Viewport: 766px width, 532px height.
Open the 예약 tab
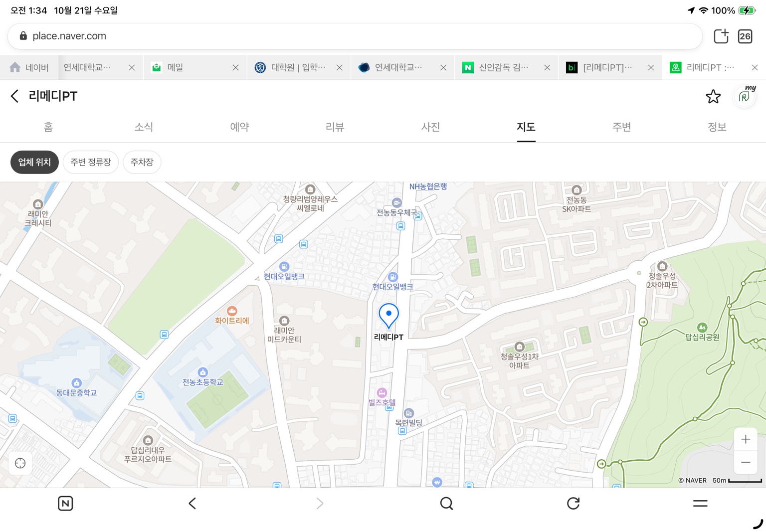click(239, 127)
